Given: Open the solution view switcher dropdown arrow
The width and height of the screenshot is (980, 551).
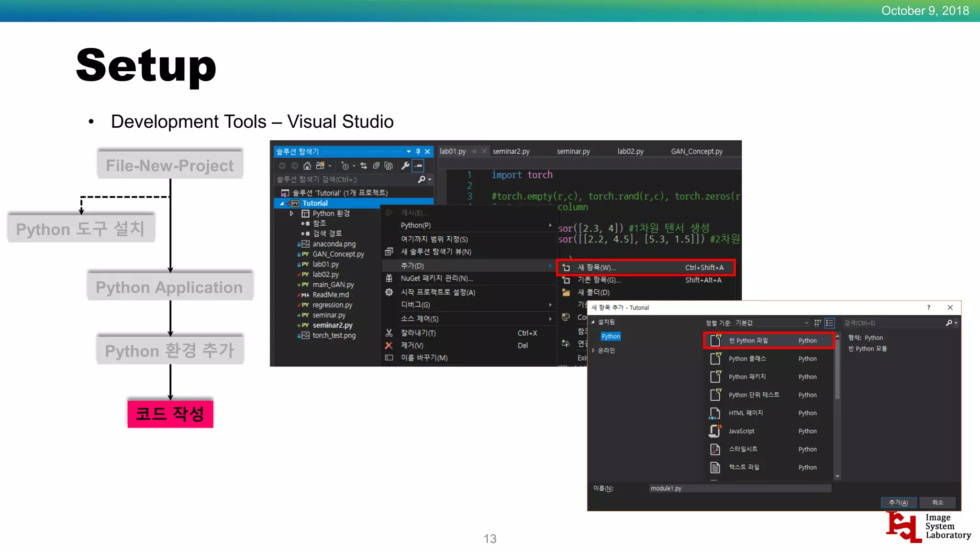Looking at the screenshot, I should [330, 166].
